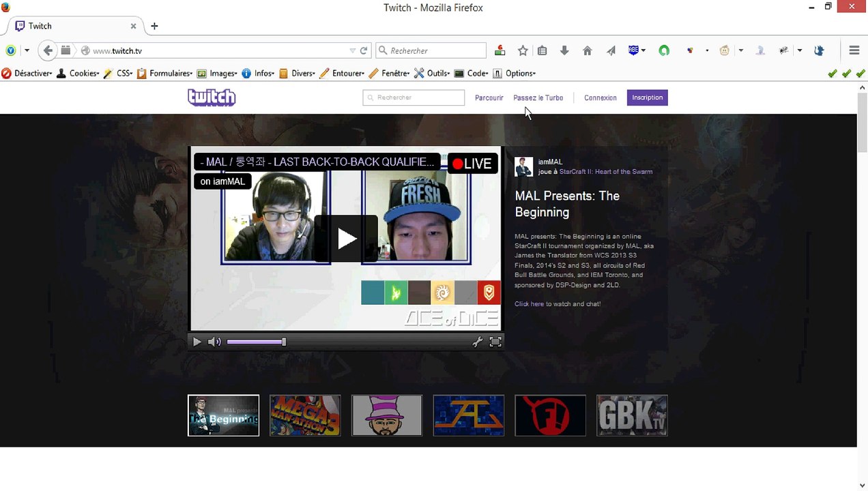
Task: Open the downloads arrow icon
Action: coord(564,50)
